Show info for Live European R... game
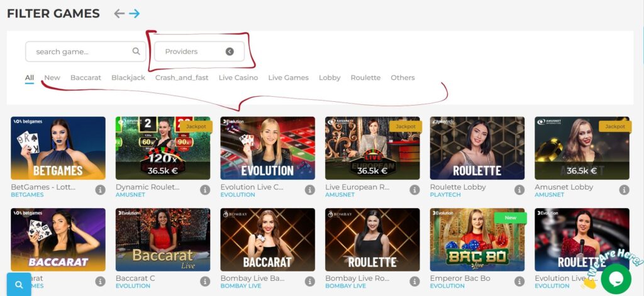This screenshot has height=296, width=644. click(414, 190)
